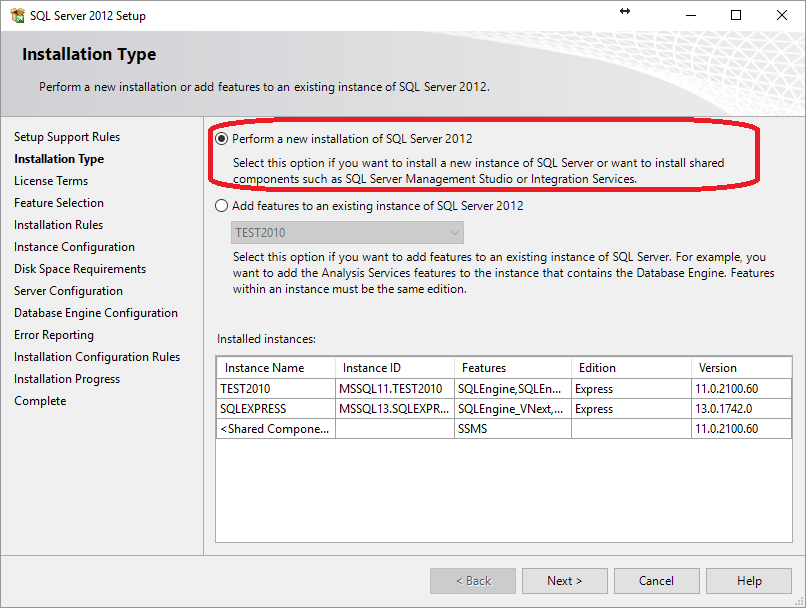This screenshot has height=611, width=809.
Task: Click the Back button
Action: [x=473, y=581]
